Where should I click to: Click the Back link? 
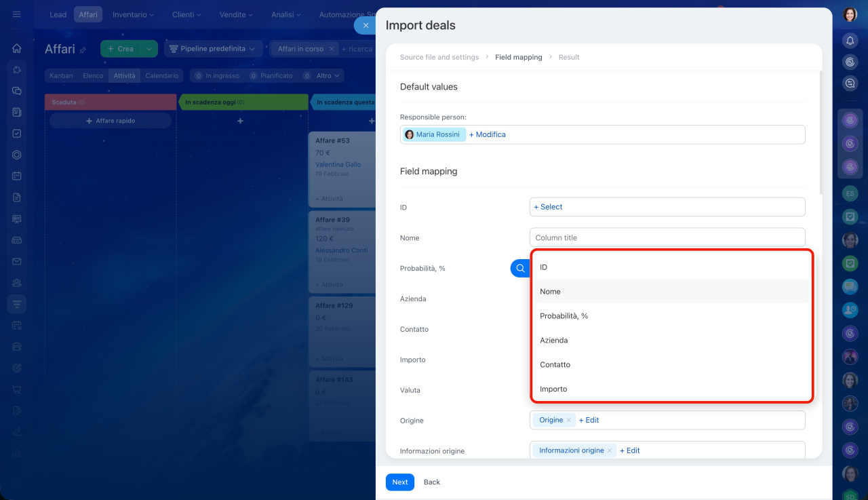431,482
